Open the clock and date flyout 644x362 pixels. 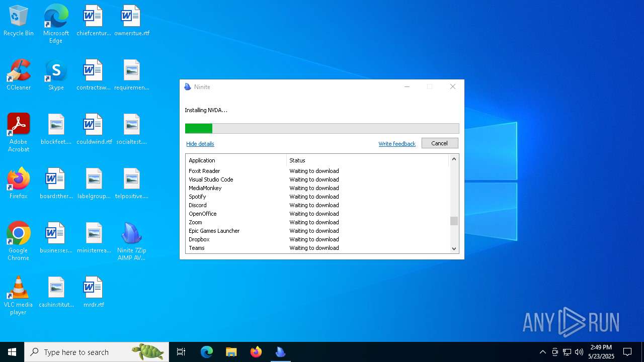tap(601, 352)
